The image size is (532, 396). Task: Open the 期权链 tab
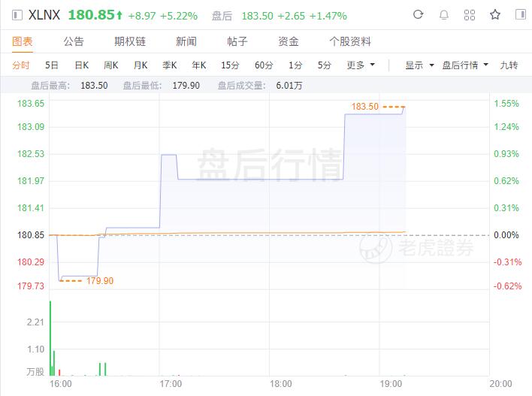click(x=130, y=41)
